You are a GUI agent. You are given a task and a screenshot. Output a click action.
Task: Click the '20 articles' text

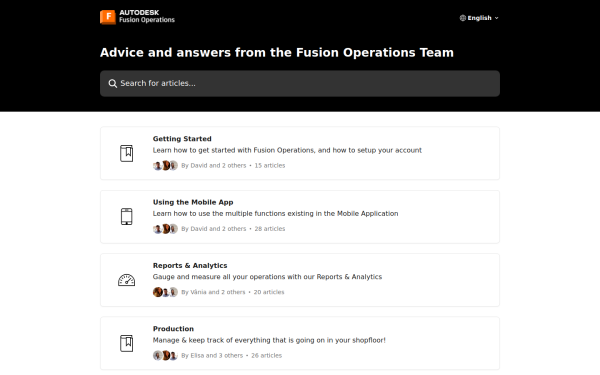(269, 292)
